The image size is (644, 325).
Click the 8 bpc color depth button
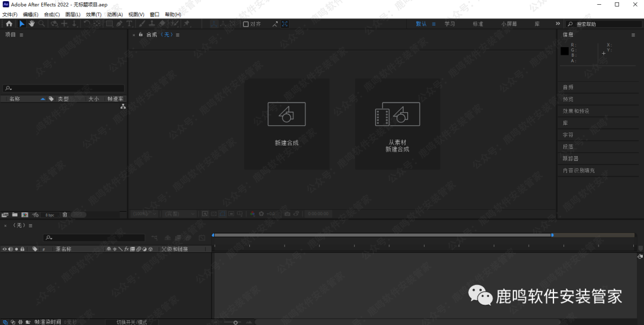point(49,215)
